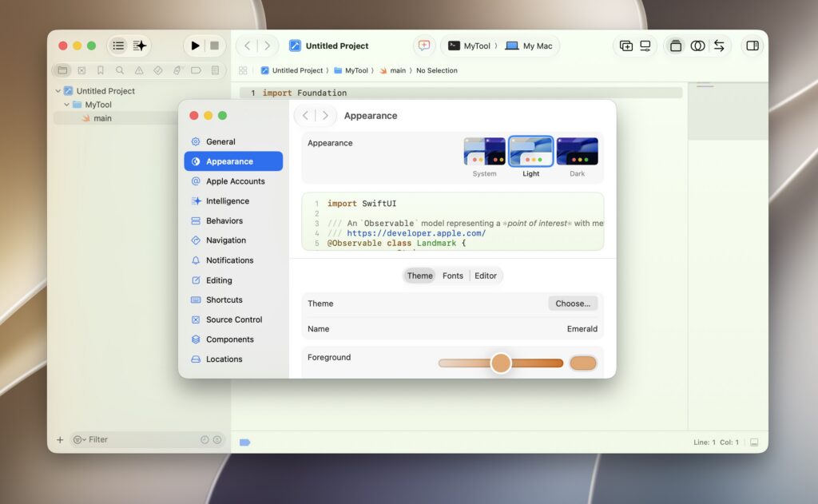818x504 pixels.
Task: Toggle the inspector panel on the right
Action: 752,46
